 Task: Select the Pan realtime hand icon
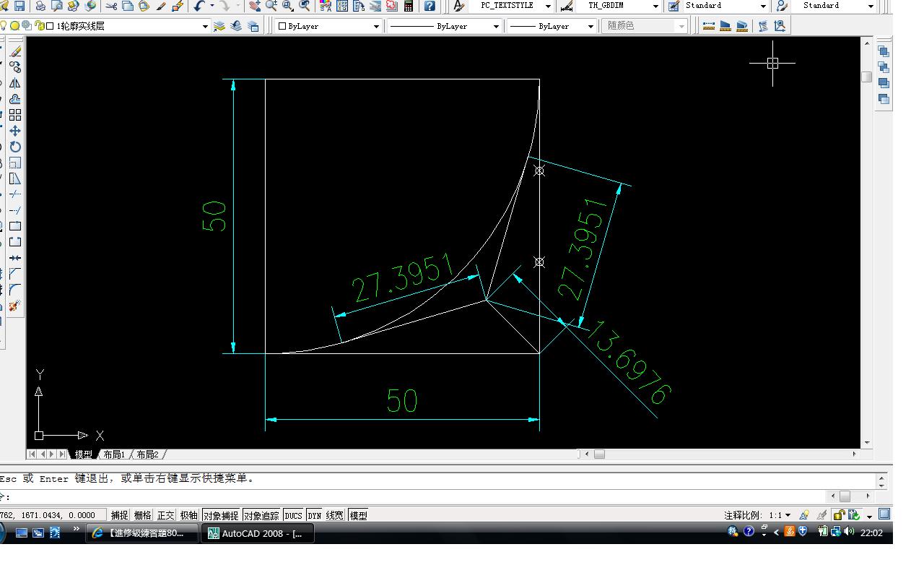coord(255,6)
